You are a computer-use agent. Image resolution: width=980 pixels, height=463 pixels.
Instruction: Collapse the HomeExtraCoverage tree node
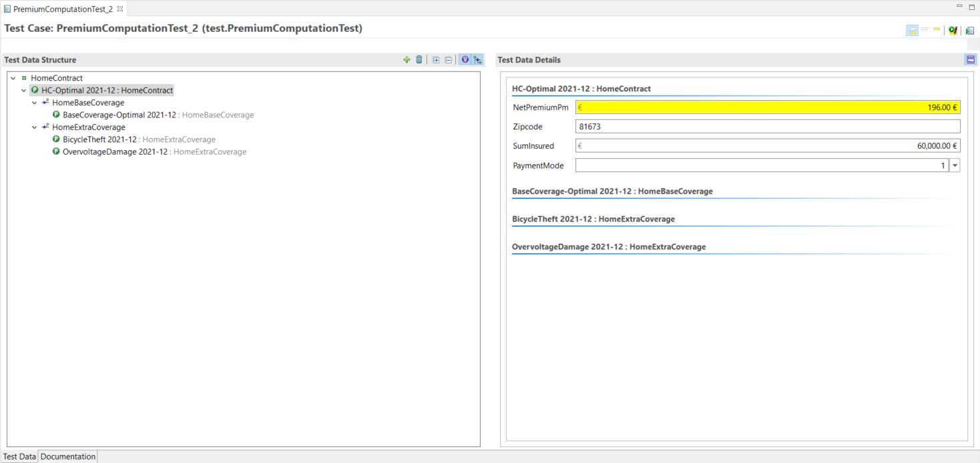pos(35,127)
